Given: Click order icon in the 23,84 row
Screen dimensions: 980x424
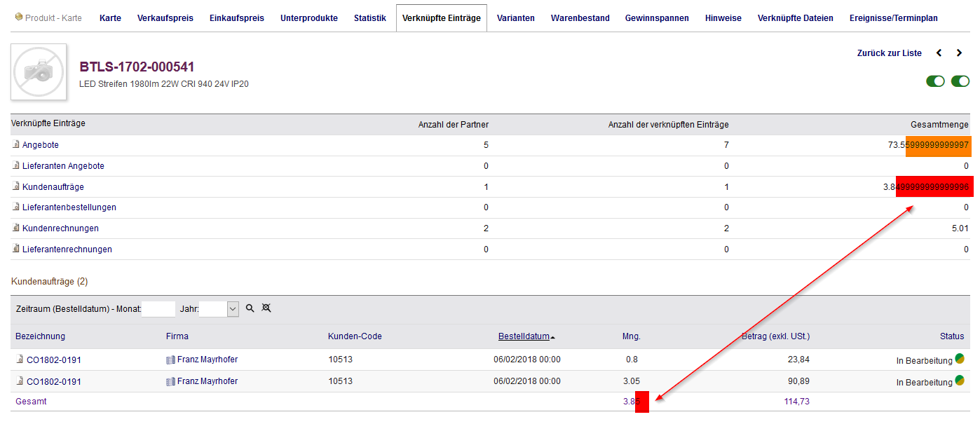Looking at the screenshot, I should [20, 360].
